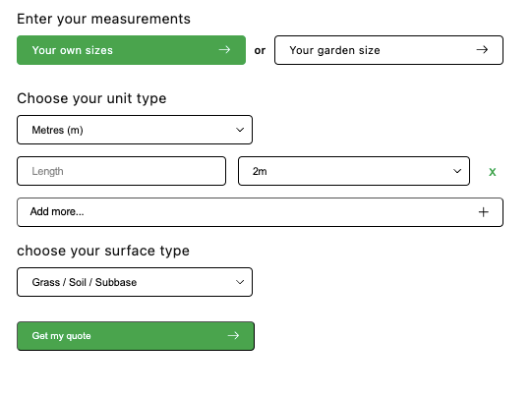Click the plus icon in Add more
532x396 pixels.
[x=484, y=212]
